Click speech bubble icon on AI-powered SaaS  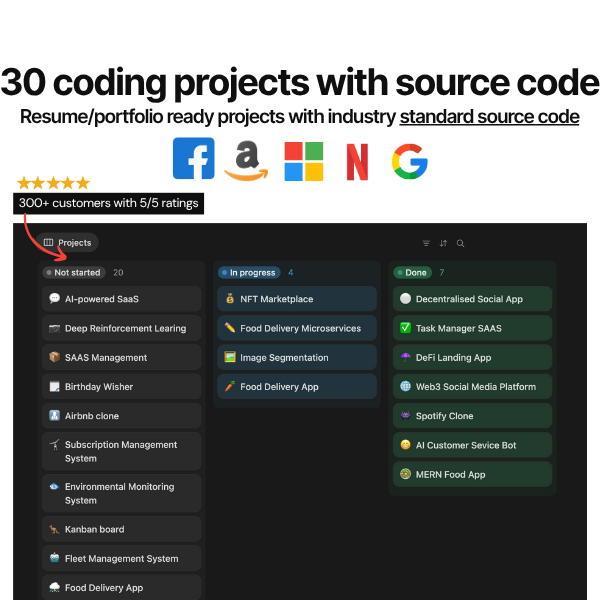(54, 298)
